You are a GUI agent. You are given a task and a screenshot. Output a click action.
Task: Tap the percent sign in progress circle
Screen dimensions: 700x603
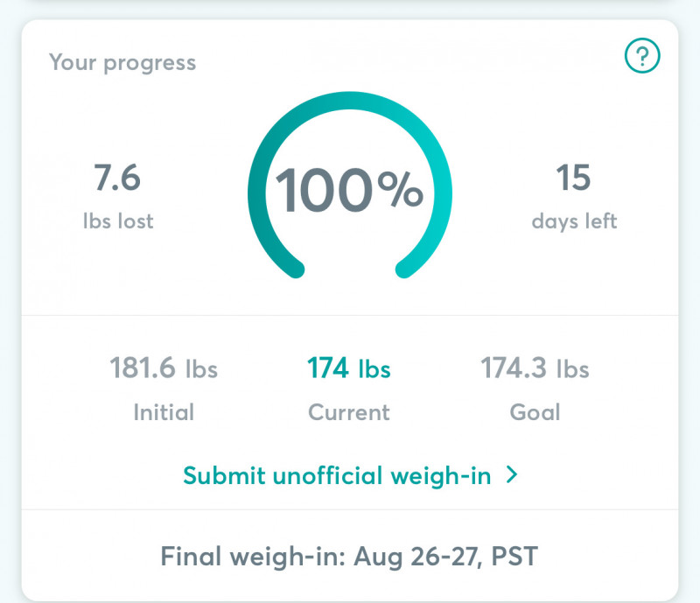pyautogui.click(x=400, y=190)
